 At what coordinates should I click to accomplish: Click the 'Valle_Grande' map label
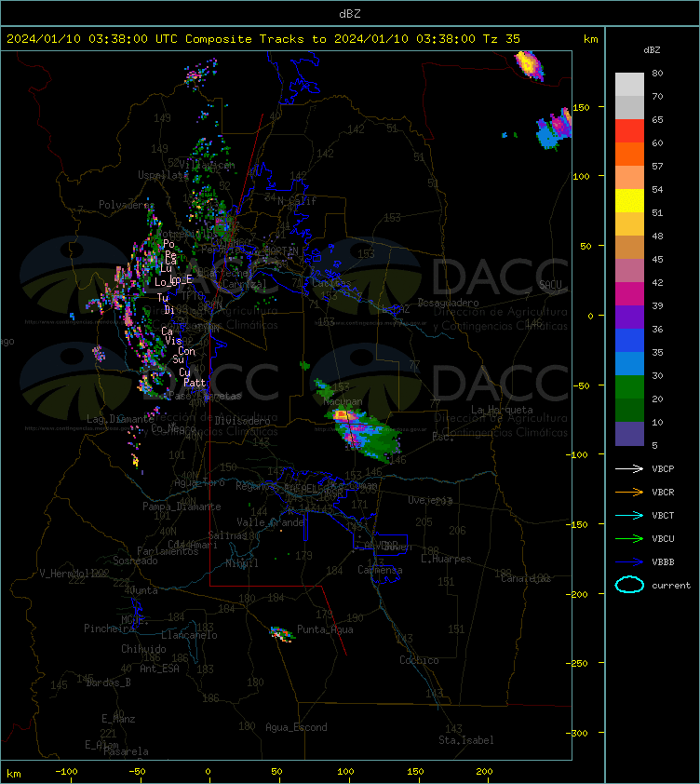coord(271,522)
